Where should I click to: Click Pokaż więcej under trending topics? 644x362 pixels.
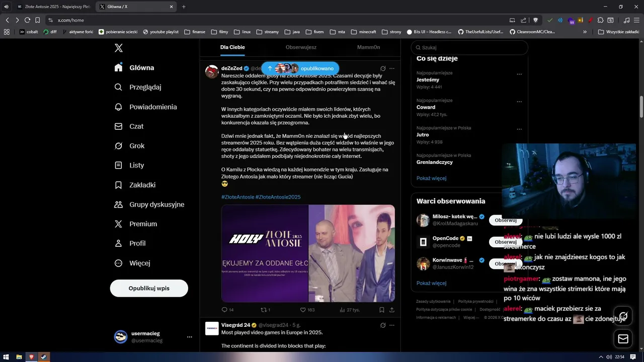tap(431, 178)
